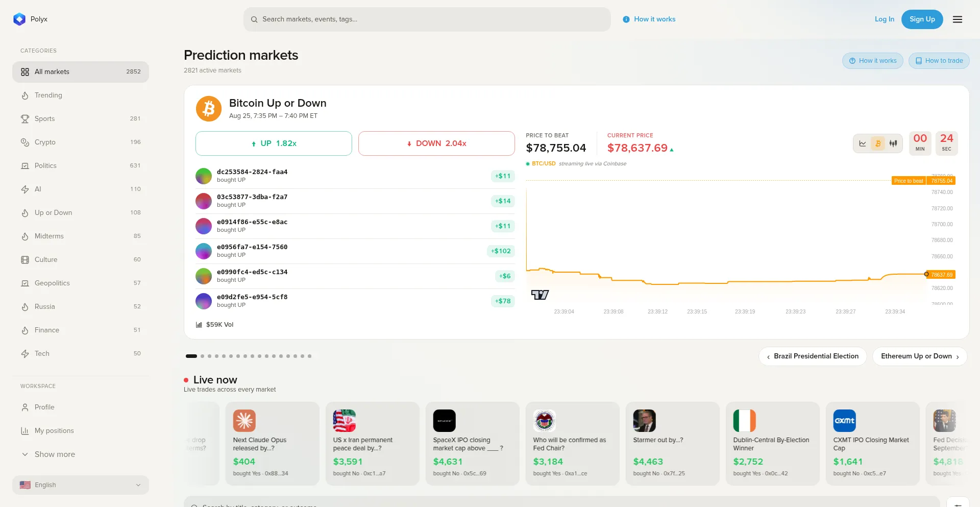The width and height of the screenshot is (980, 507).
Task: Jump to the last carousel dot
Action: (x=309, y=356)
